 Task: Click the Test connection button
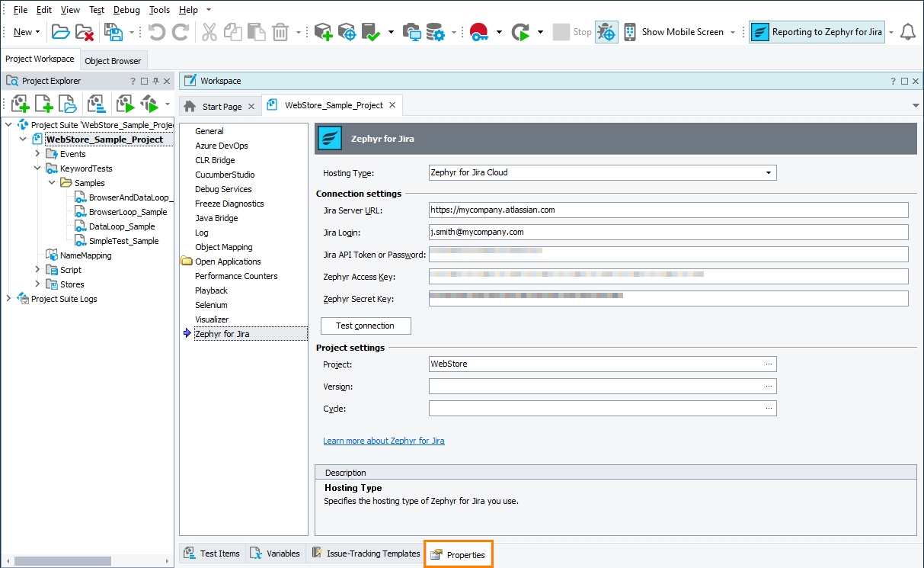(x=366, y=326)
